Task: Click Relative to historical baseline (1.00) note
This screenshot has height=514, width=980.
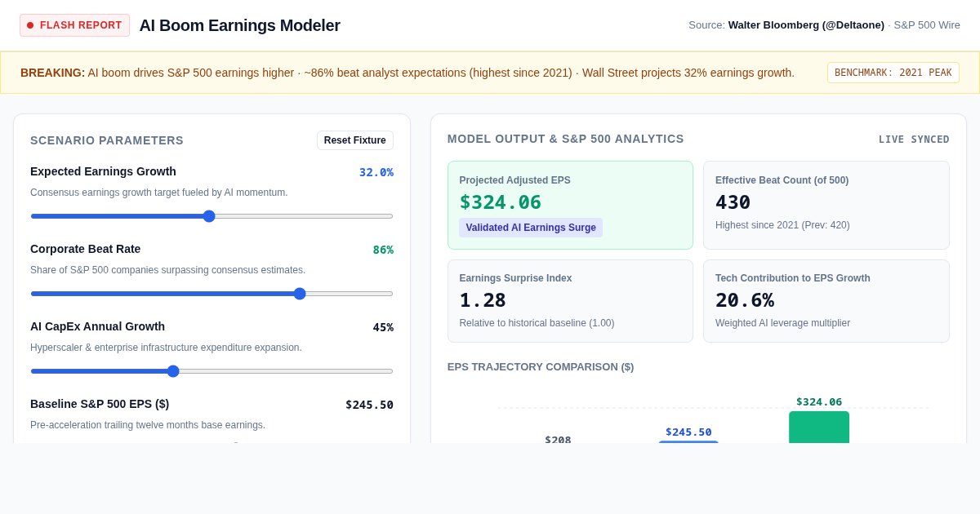Action: [x=537, y=323]
